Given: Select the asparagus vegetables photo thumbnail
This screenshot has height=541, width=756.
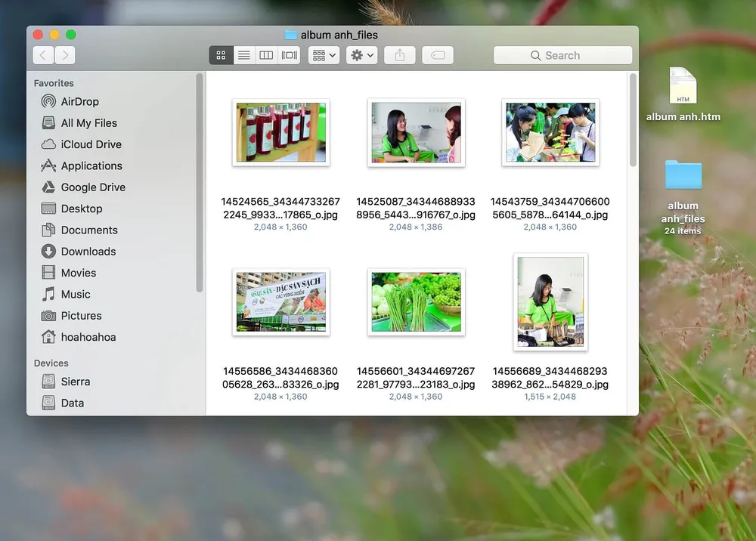Looking at the screenshot, I should pyautogui.click(x=416, y=302).
